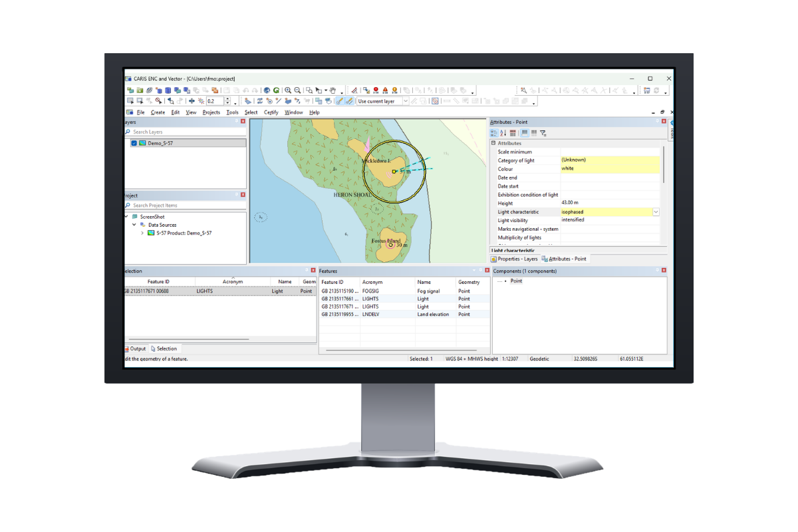
Task: Click the Height value '43.00 m'
Action: tap(571, 203)
